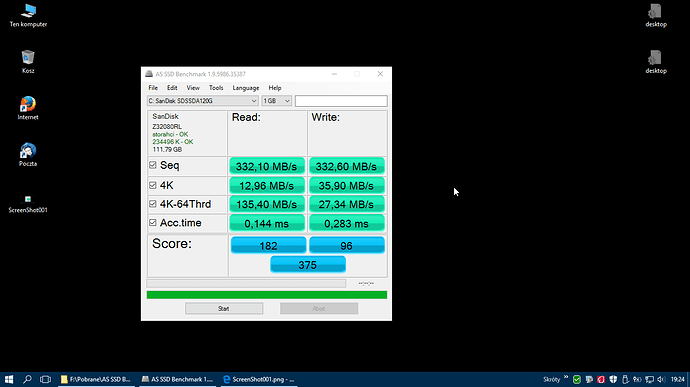Select the Kosz recycle bin icon
This screenshot has width=690, height=387.
coord(28,62)
